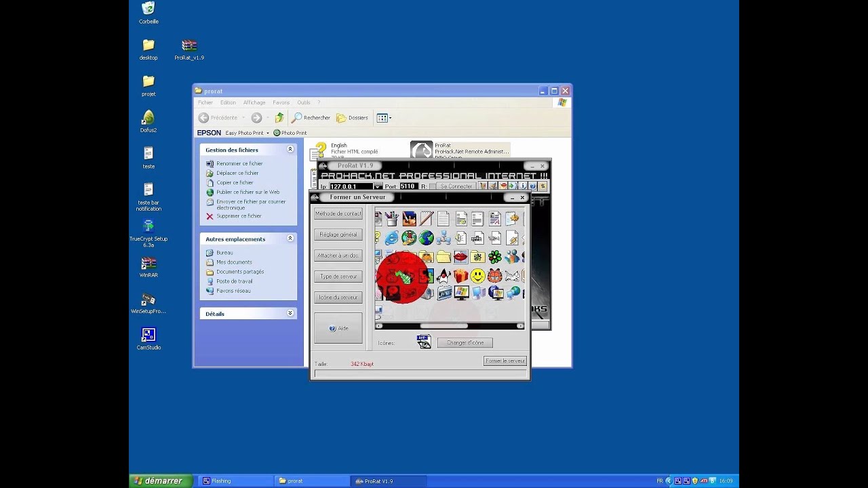Choose the networked computers icon beside the globe
The image size is (868, 488).
pos(443,238)
